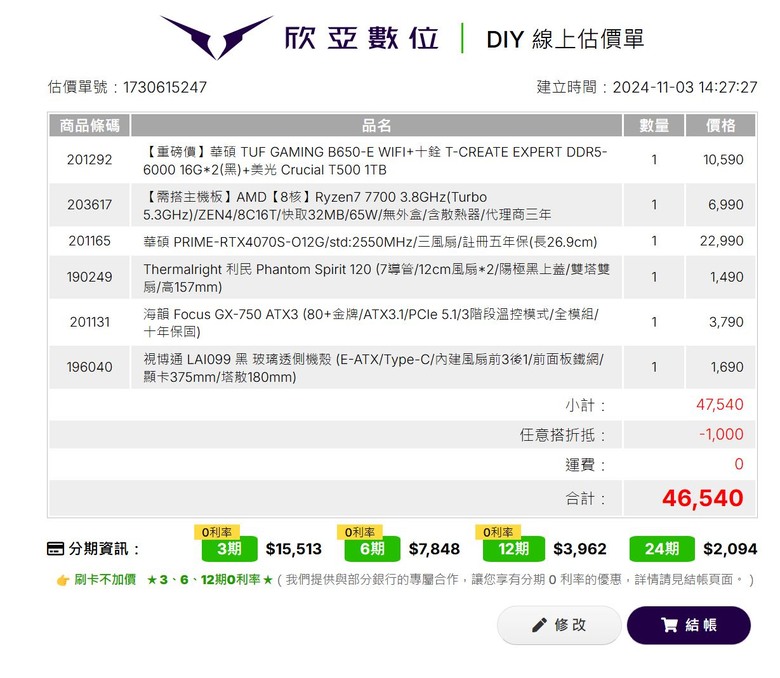Select the 12期 installment badge
Screen dimensions: 780x678
514,549
